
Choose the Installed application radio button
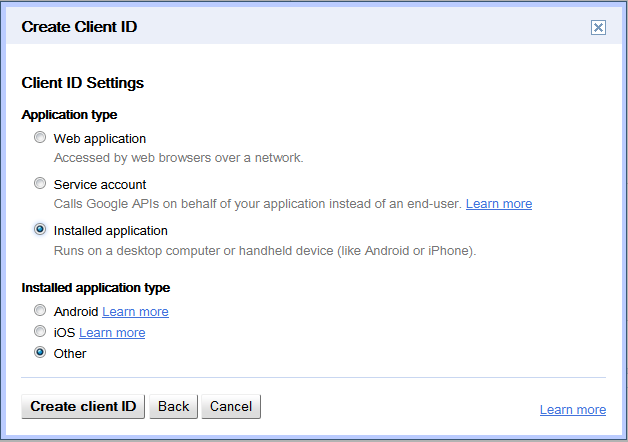(40, 229)
